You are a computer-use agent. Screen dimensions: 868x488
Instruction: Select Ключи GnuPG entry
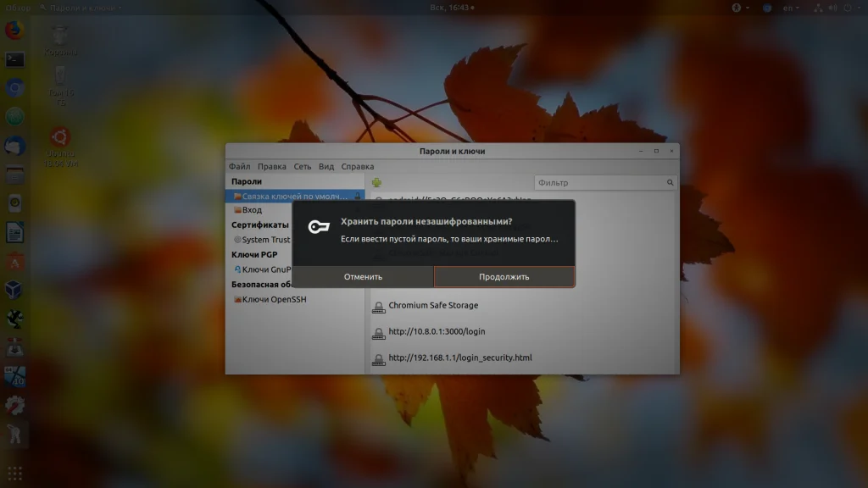262,269
